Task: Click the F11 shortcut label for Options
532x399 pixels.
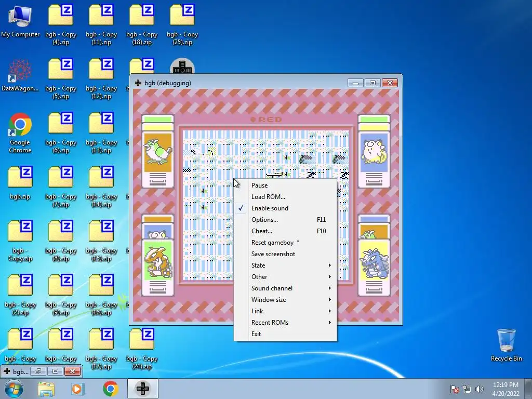Action: point(321,220)
